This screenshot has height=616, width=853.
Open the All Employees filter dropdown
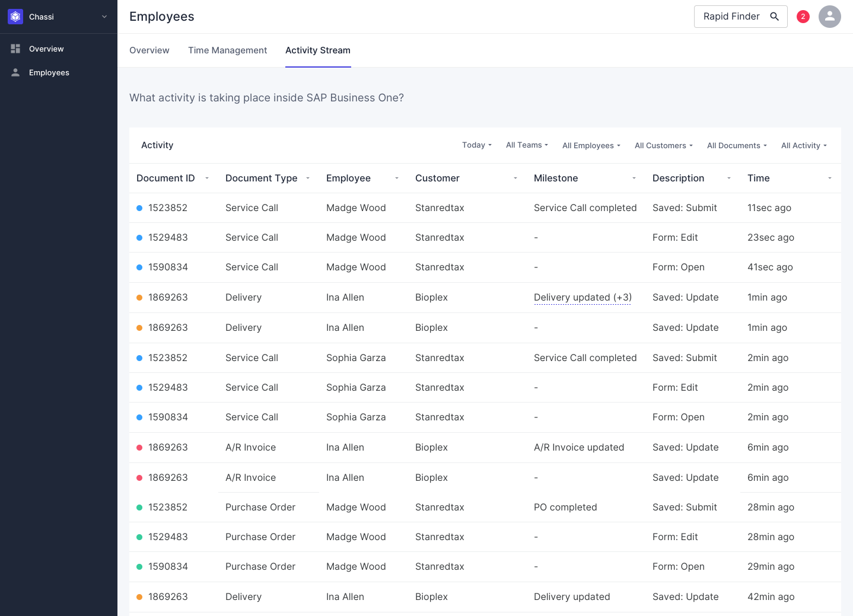point(591,146)
